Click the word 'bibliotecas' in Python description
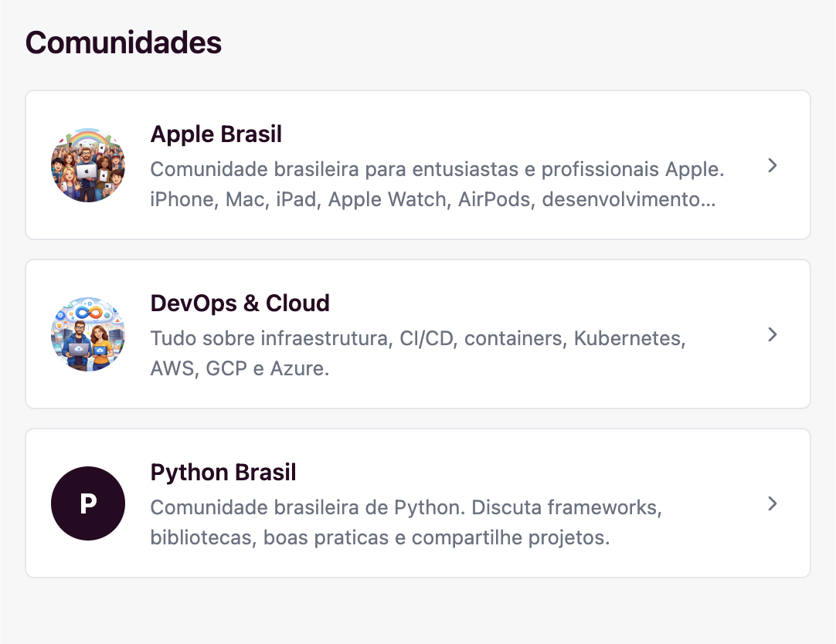This screenshot has height=644, width=836. click(x=202, y=538)
